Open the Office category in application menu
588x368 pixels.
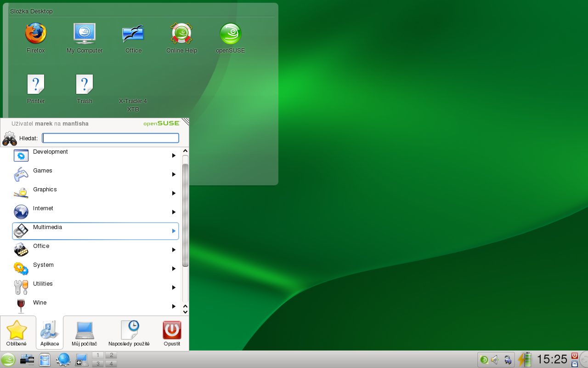[x=96, y=250]
